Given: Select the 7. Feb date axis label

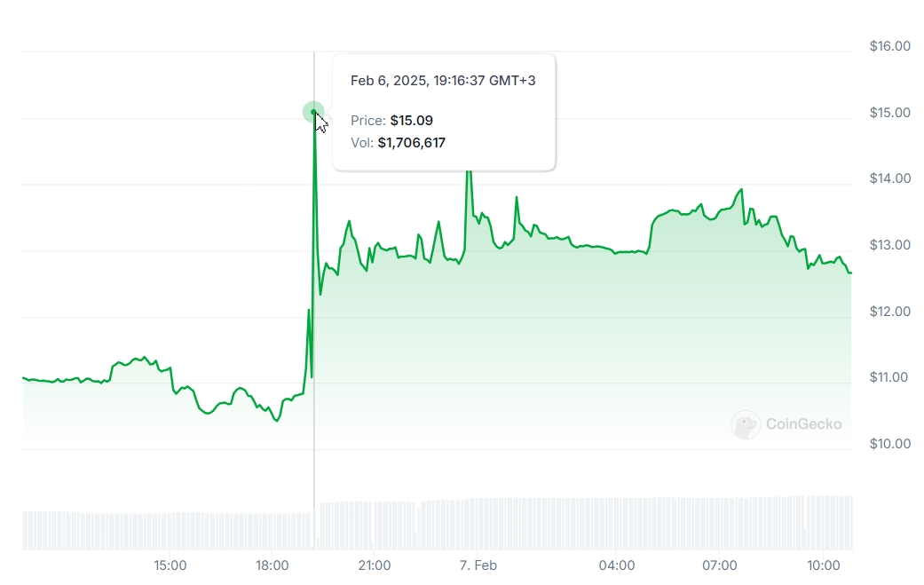Looking at the screenshot, I should click(x=478, y=565).
